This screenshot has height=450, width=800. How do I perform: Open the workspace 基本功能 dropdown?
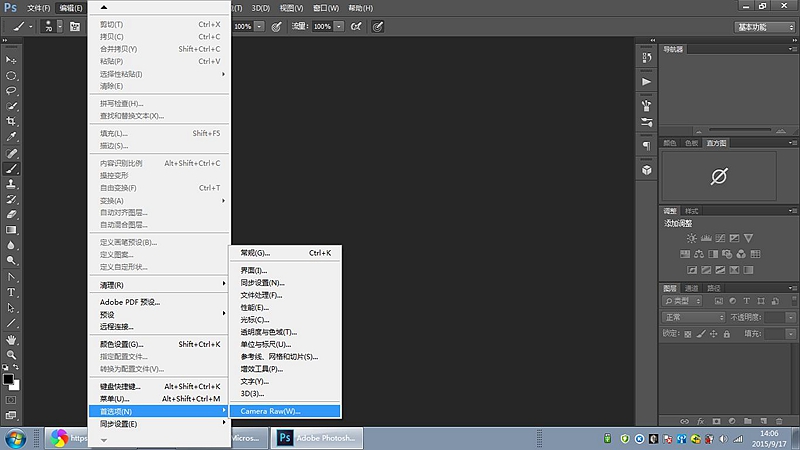point(765,27)
